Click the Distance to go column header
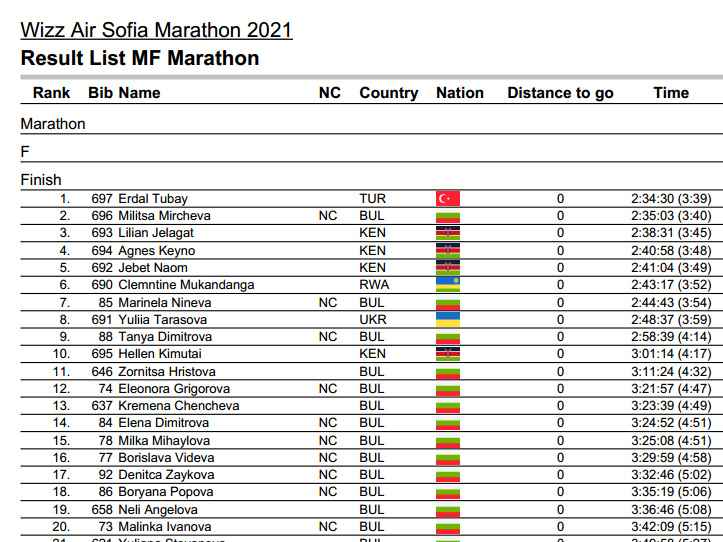 point(560,93)
